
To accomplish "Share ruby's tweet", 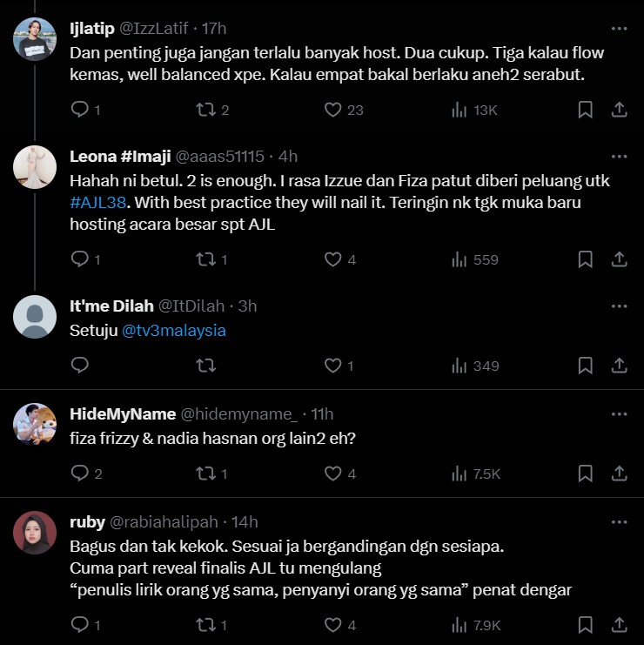I will coord(619,624).
